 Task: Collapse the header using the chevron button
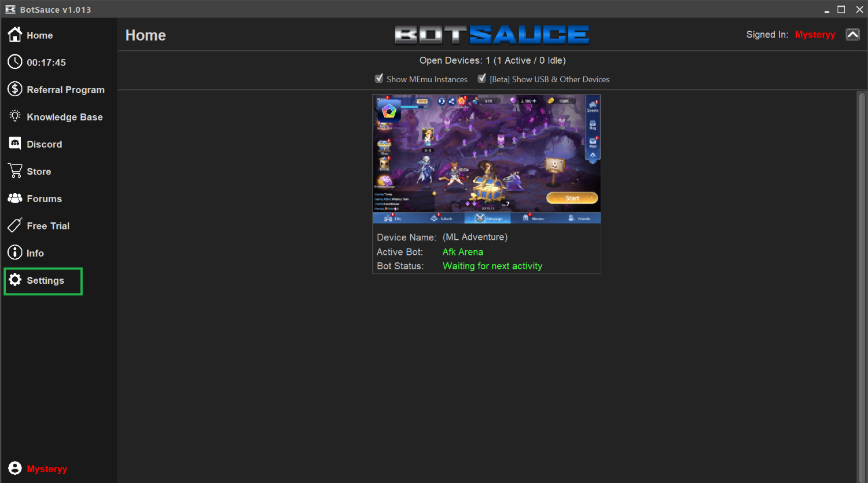click(852, 35)
